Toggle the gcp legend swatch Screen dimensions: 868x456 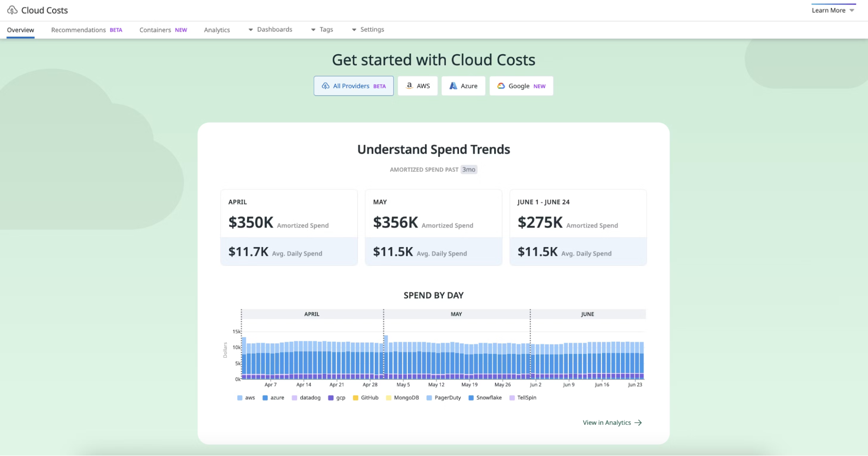coord(331,398)
